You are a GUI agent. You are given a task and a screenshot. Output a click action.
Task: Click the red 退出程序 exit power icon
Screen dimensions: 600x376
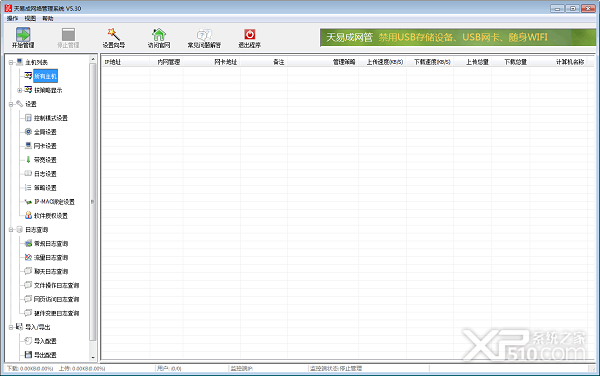249,34
